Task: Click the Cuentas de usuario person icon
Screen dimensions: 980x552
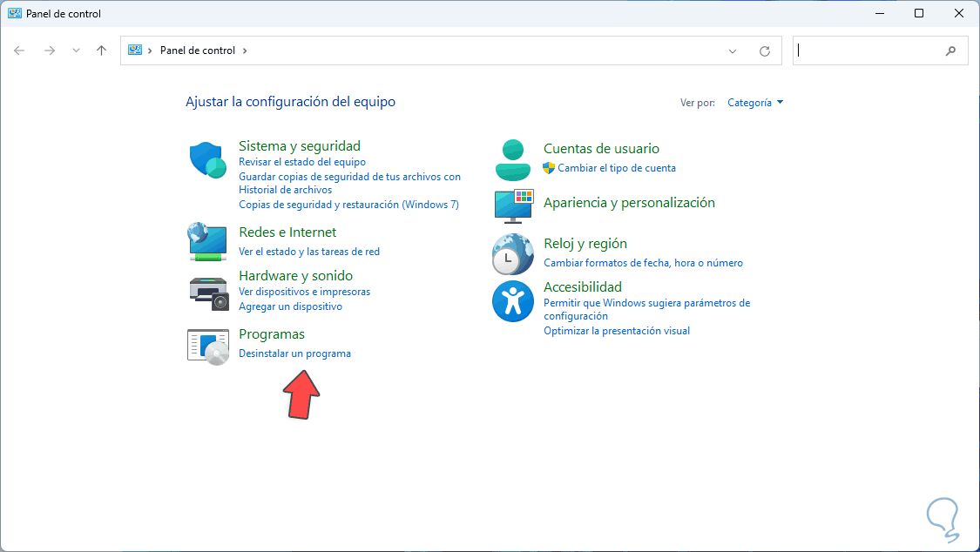Action: tap(512, 160)
